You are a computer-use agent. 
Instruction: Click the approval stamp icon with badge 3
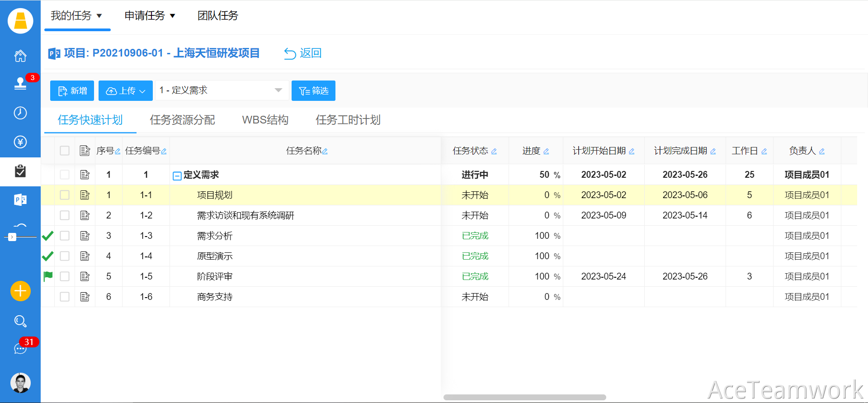(20, 84)
